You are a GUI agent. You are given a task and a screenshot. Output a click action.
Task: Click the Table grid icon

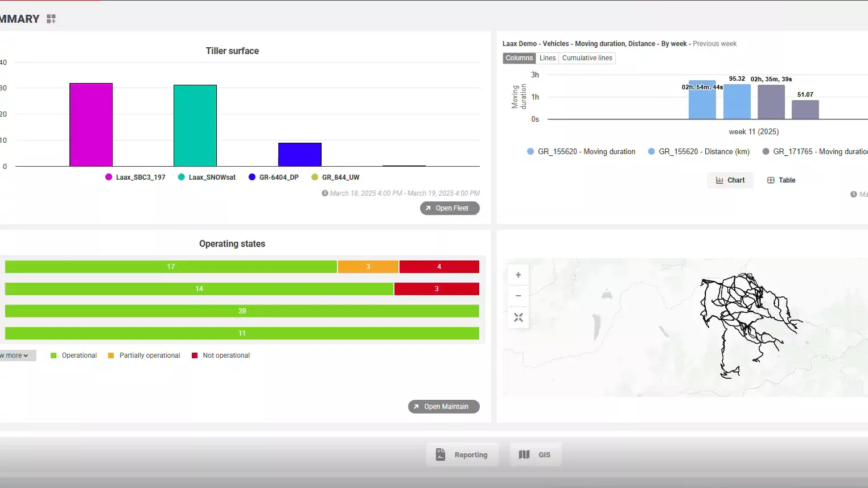[771, 180]
